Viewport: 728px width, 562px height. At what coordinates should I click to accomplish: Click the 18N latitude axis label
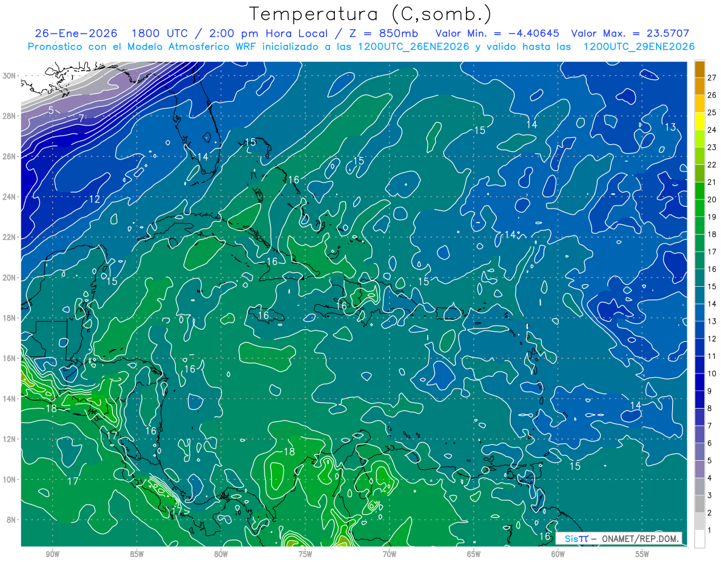(10, 318)
